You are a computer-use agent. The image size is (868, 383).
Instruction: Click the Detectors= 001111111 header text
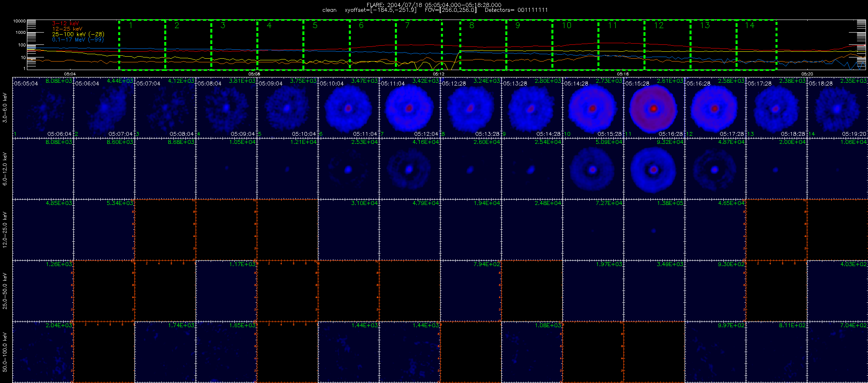coord(516,10)
